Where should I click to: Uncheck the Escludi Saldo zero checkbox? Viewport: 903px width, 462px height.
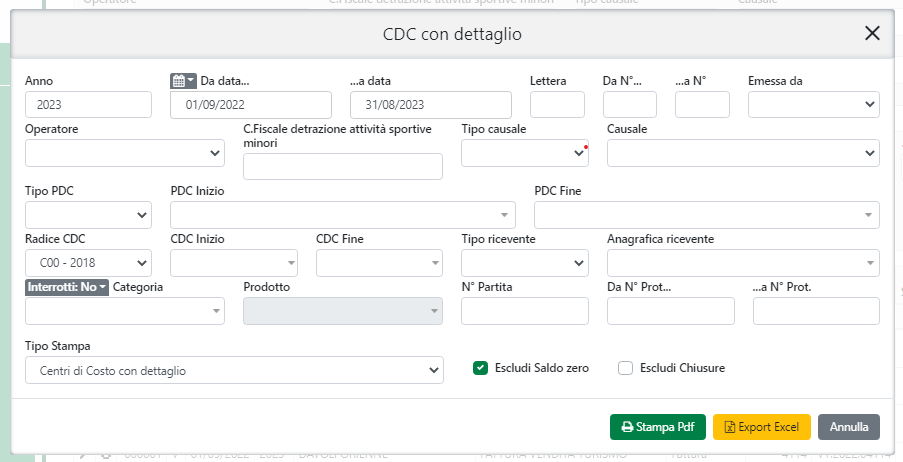[480, 368]
